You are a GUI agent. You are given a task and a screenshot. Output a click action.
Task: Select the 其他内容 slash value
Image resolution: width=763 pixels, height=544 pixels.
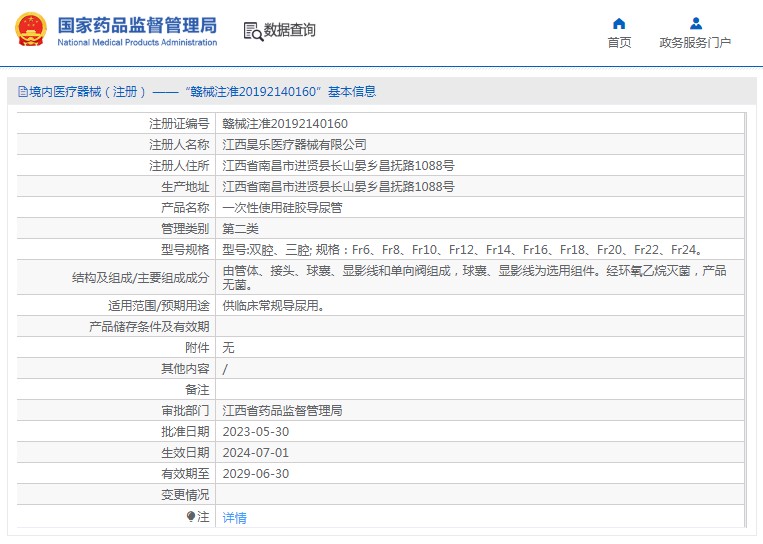pyautogui.click(x=225, y=369)
